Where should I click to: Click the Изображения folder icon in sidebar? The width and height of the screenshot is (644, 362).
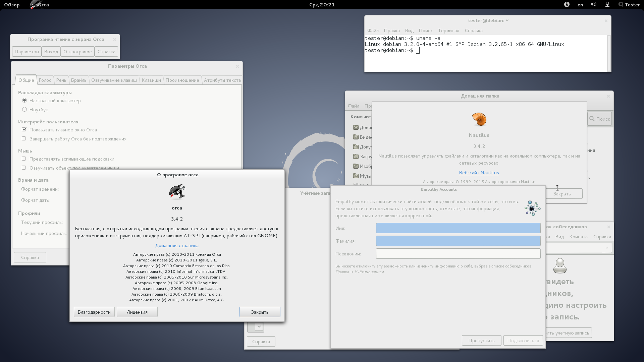point(356,166)
